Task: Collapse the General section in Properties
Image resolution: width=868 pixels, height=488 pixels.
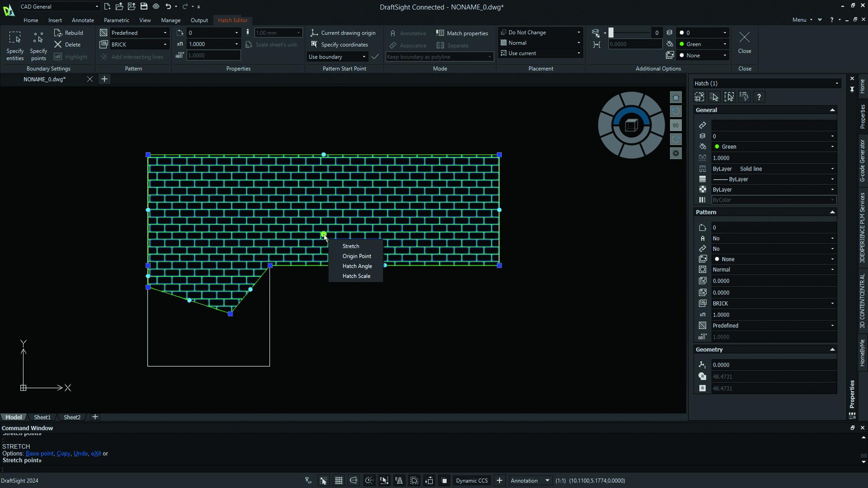Action: pos(832,110)
